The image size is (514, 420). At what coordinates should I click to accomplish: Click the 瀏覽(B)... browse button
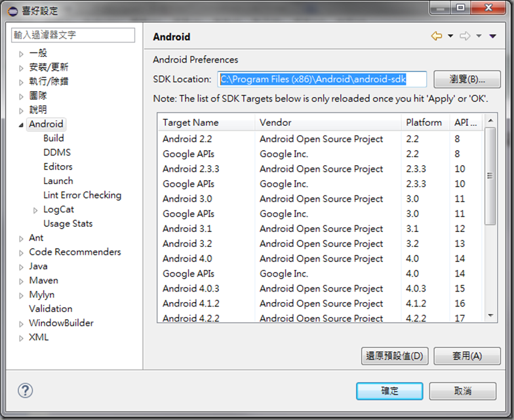(x=467, y=79)
